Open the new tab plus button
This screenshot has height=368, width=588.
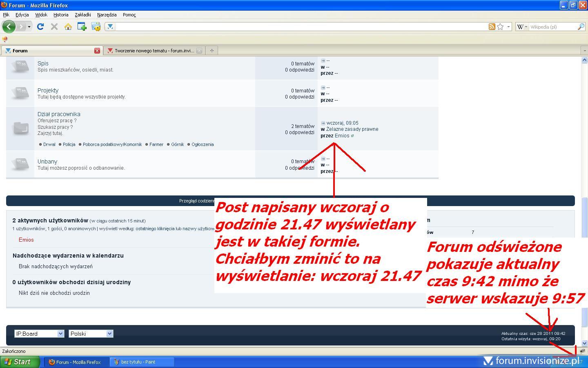[x=212, y=51]
